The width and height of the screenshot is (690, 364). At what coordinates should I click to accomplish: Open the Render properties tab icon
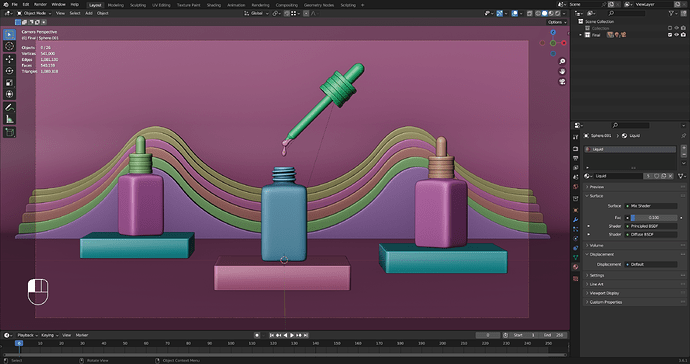(x=576, y=149)
